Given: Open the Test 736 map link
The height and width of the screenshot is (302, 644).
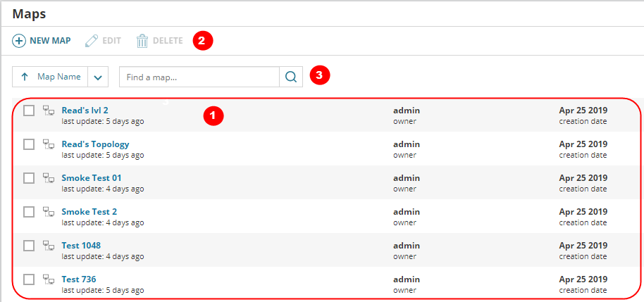Looking at the screenshot, I should [79, 279].
